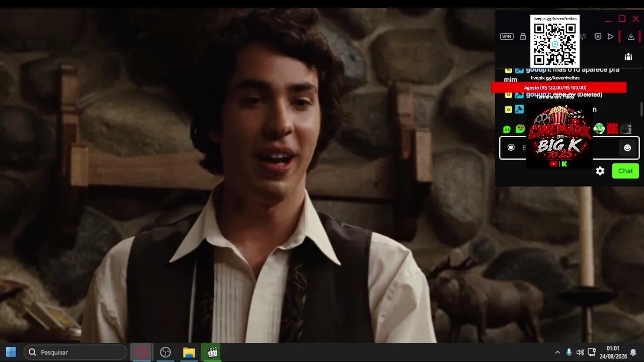Open the emoji picker in the chat box
The width and height of the screenshot is (644, 362).
coord(627,148)
